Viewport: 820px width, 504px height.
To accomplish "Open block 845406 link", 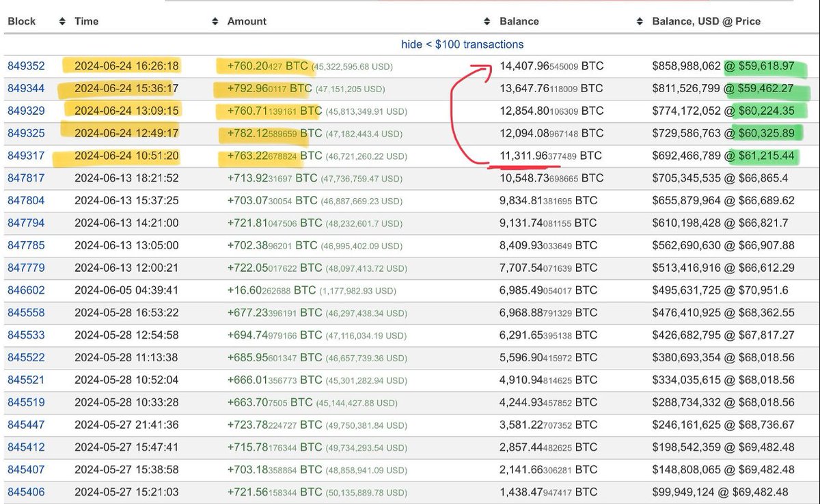I will pos(26,492).
